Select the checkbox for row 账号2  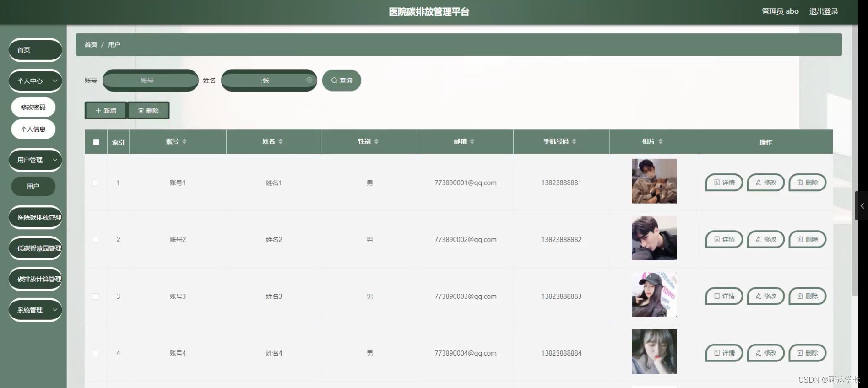[95, 239]
